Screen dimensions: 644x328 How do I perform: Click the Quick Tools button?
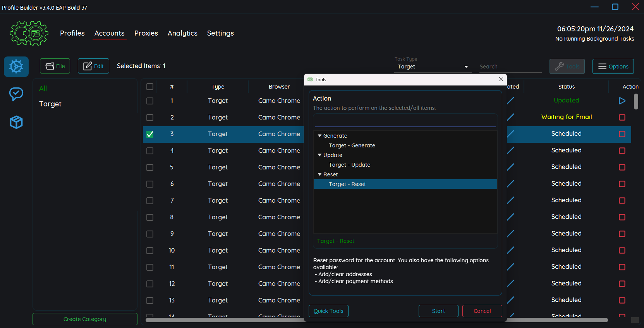coord(328,311)
